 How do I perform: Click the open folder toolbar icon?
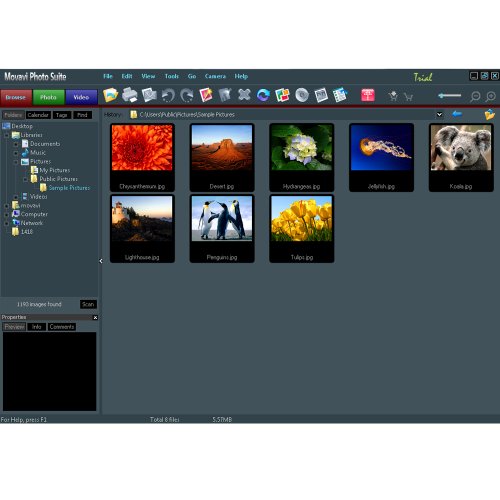(110, 95)
